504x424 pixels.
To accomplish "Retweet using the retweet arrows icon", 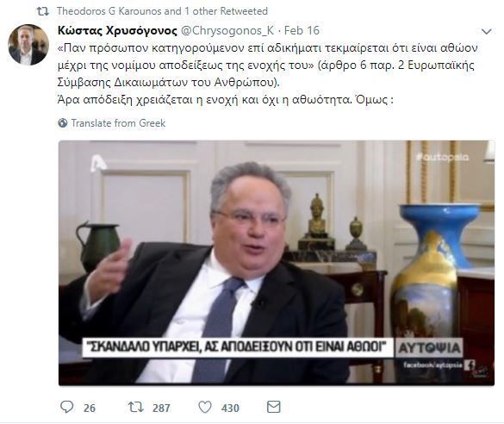I will [136, 407].
